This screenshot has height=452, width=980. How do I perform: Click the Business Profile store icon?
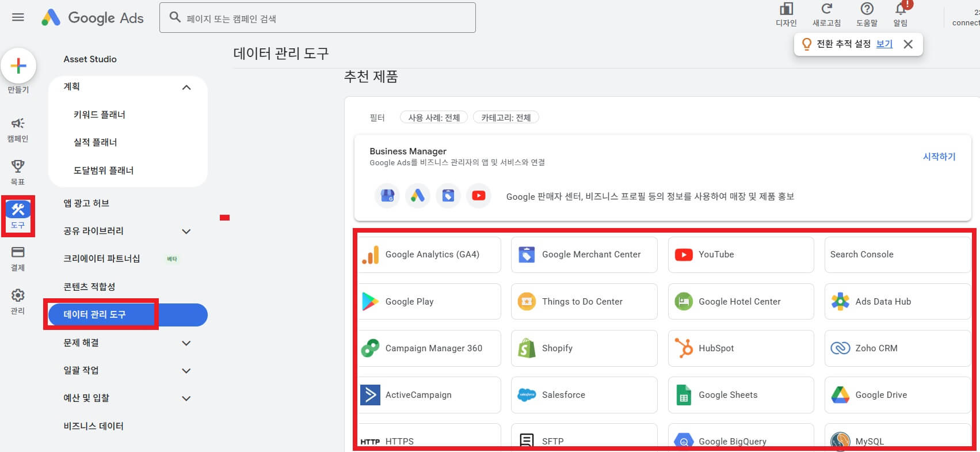click(387, 196)
